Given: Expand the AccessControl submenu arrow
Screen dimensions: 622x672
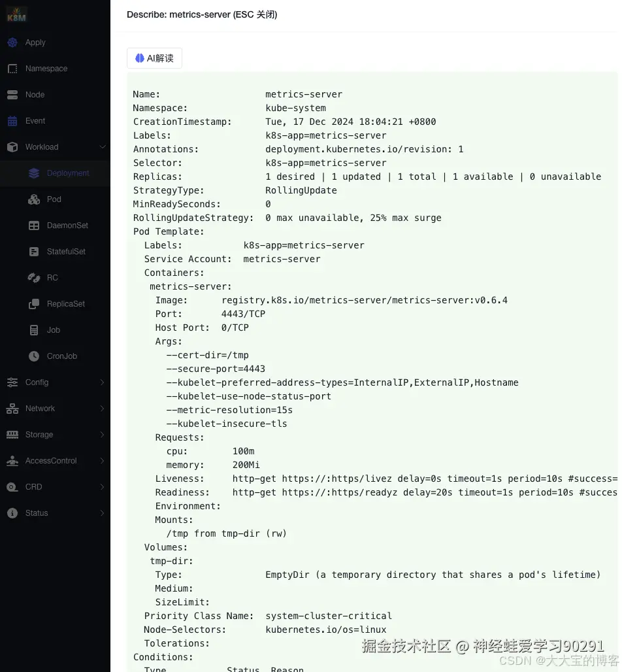Looking at the screenshot, I should click(x=103, y=461).
